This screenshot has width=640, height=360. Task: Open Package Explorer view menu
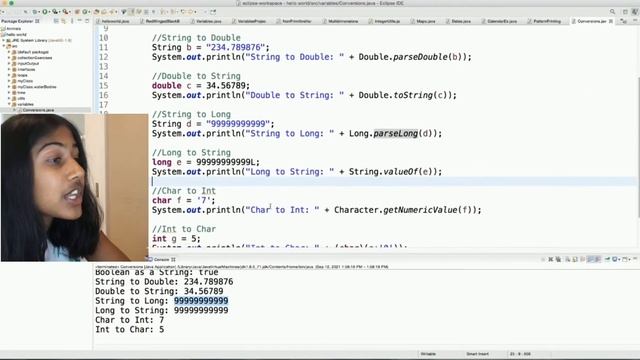point(72,21)
